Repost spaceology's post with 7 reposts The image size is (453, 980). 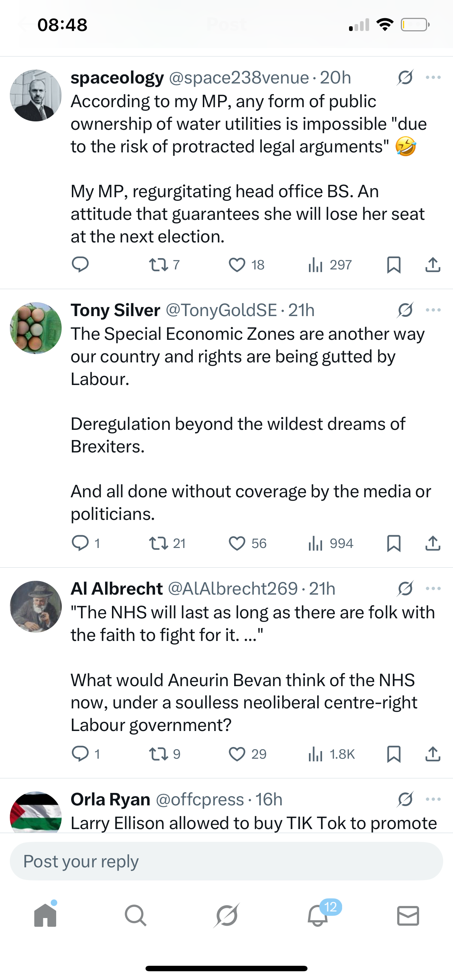[158, 264]
